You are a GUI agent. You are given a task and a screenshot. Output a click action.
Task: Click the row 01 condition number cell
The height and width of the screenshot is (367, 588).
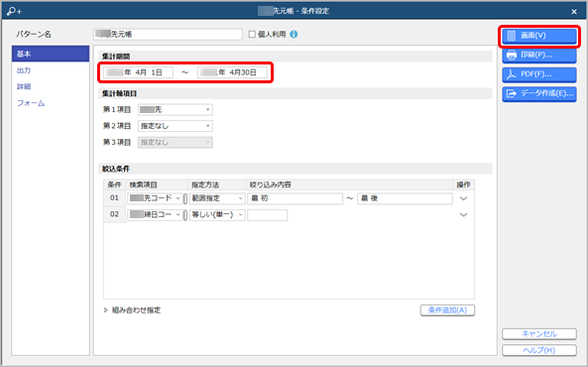[x=114, y=198]
